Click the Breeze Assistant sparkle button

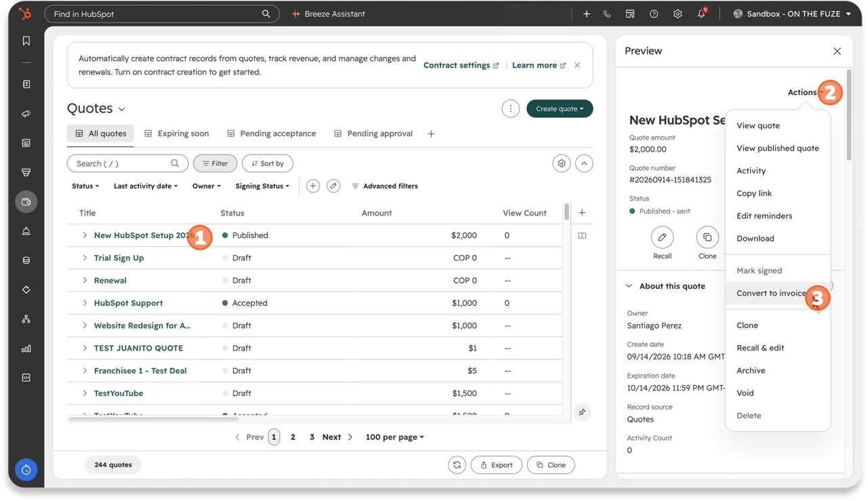328,14
